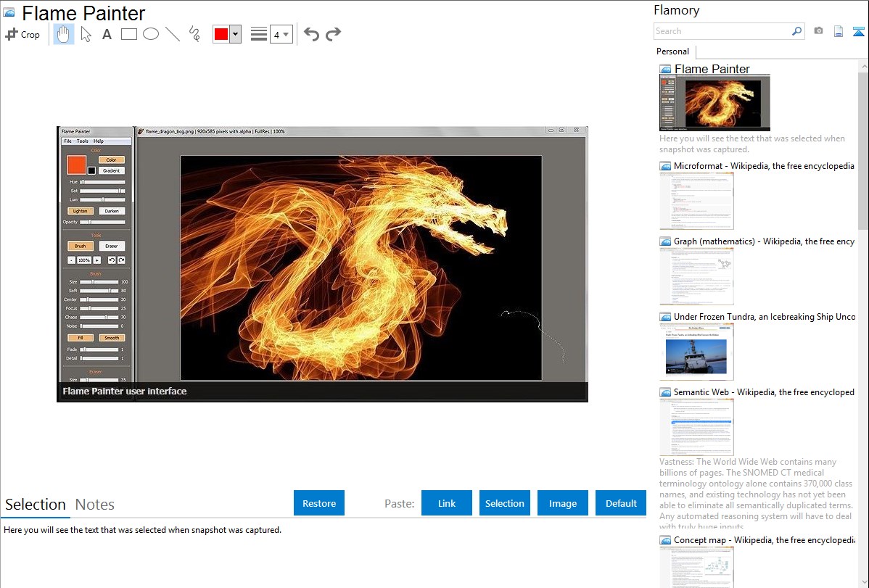Open the Flame Painter snapshot thumbnail

tap(715, 103)
